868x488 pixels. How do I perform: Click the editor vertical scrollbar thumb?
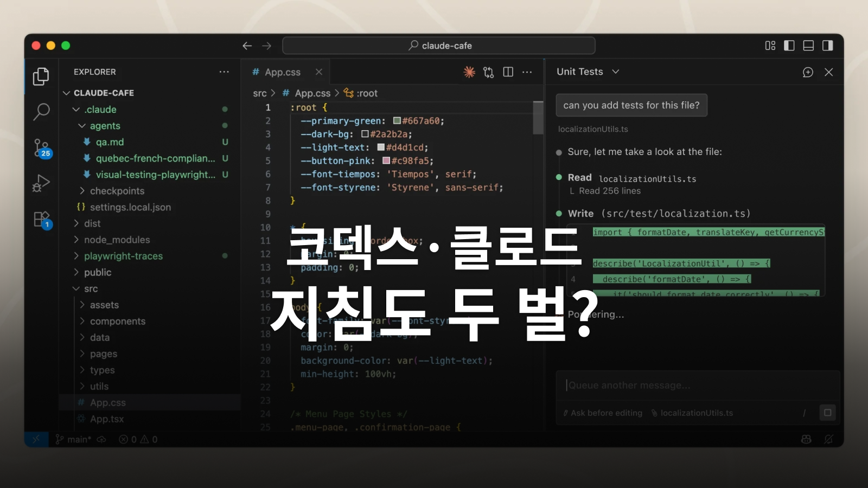pyautogui.click(x=538, y=118)
